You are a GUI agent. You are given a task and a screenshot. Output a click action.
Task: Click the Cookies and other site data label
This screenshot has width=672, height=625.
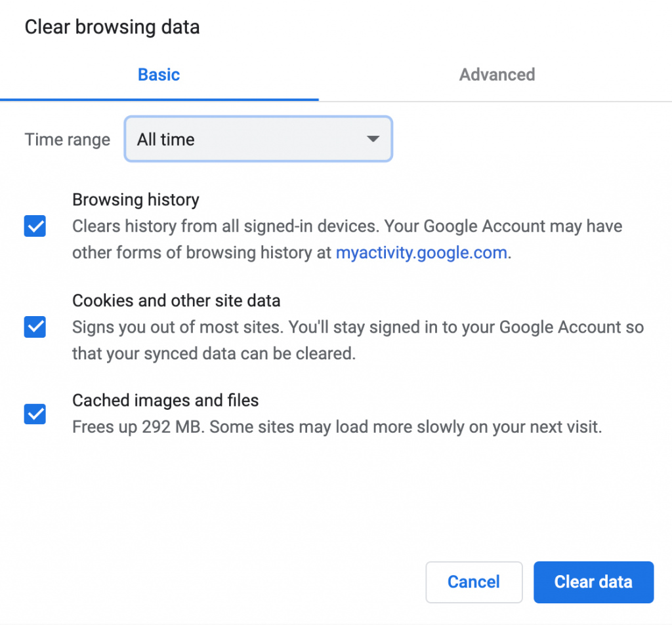click(x=176, y=300)
